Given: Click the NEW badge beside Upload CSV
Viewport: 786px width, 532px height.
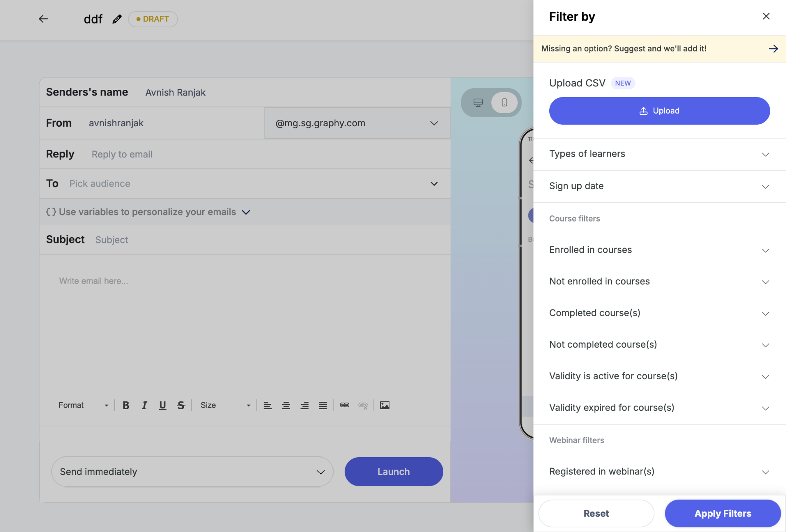Looking at the screenshot, I should point(623,83).
